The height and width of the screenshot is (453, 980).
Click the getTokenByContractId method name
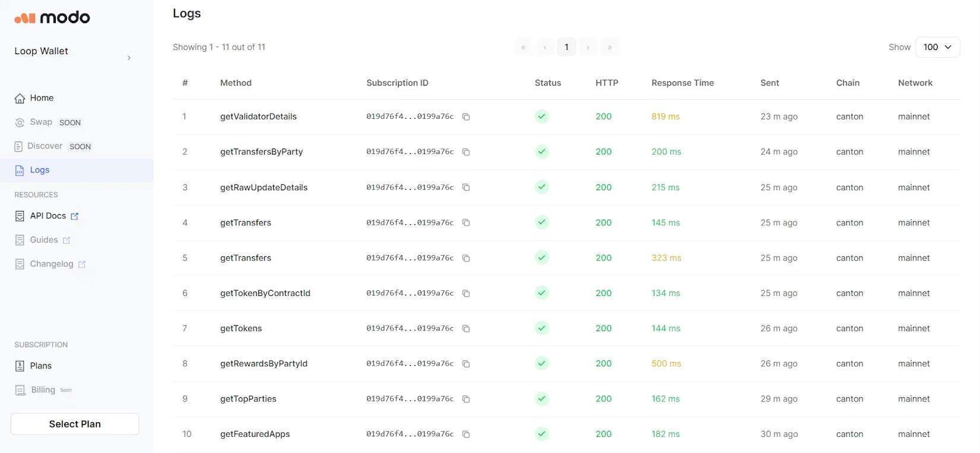click(265, 293)
